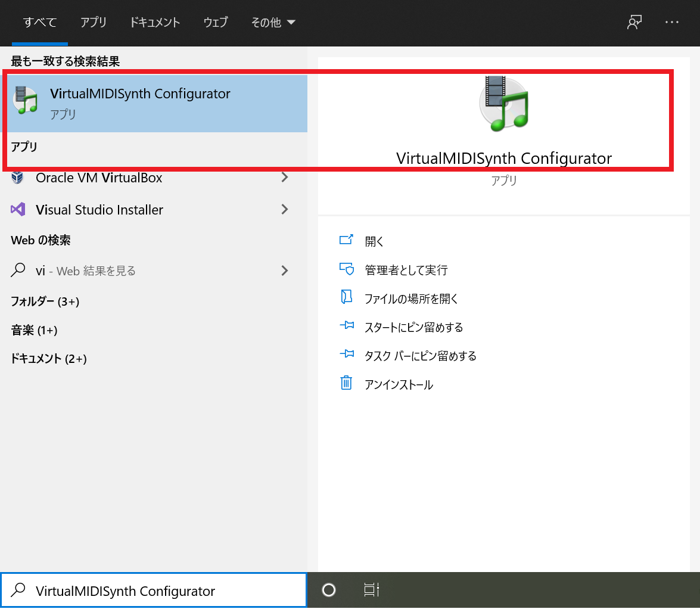Click 'vi - Web 結果を見る' result
This screenshot has height=609, width=700.
[x=154, y=271]
